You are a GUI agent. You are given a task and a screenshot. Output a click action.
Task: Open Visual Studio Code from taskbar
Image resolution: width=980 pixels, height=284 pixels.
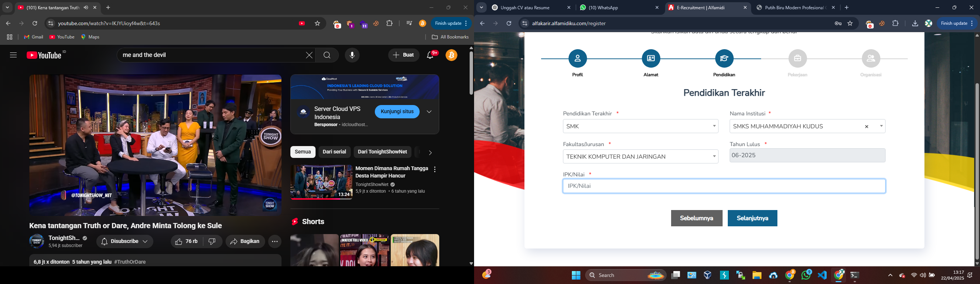pyautogui.click(x=823, y=275)
